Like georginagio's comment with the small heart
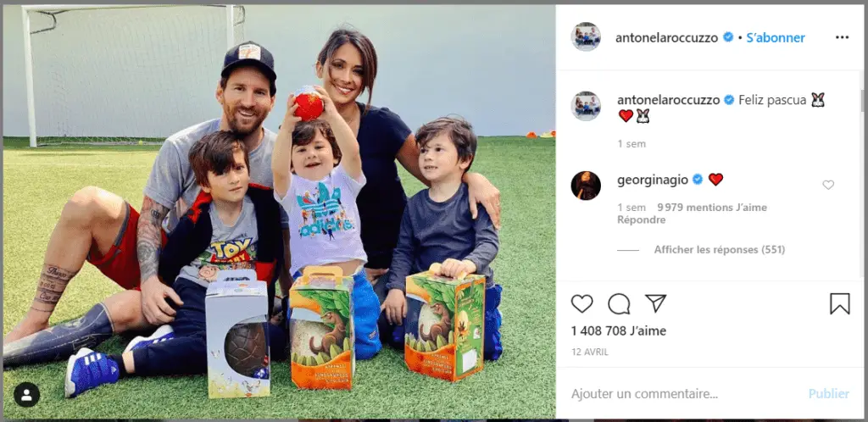Screen dimensions: 868x422 point(828,185)
